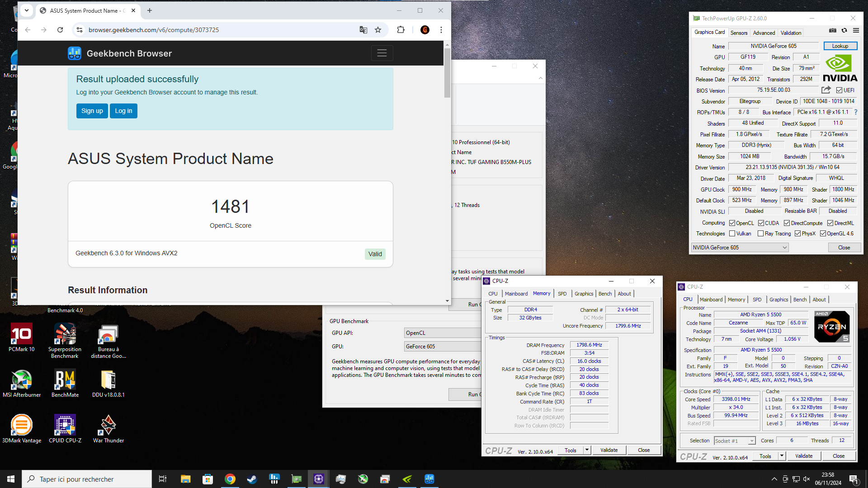Open a new Chrome tab with plus button
The image size is (868, 488).
tap(150, 10)
